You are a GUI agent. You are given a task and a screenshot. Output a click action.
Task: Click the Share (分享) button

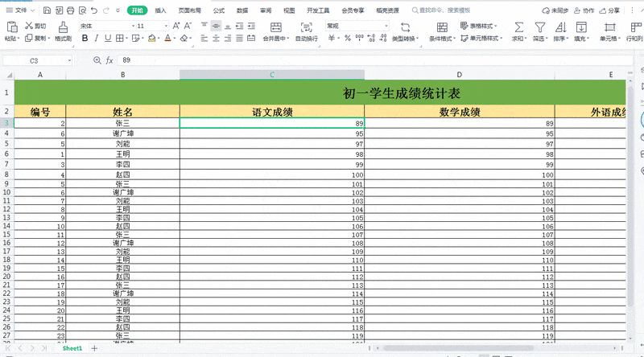609,10
